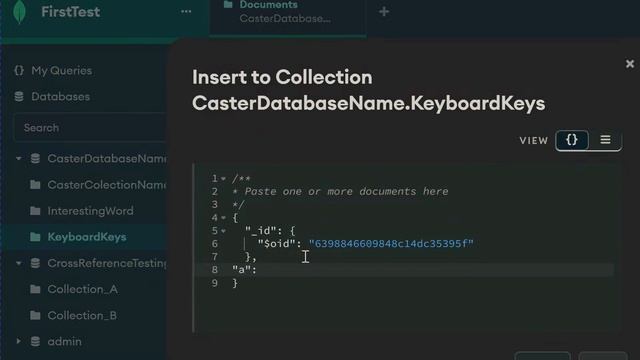The image size is (640, 360).
Task: Click the FirstTest connection name
Action: click(x=71, y=12)
